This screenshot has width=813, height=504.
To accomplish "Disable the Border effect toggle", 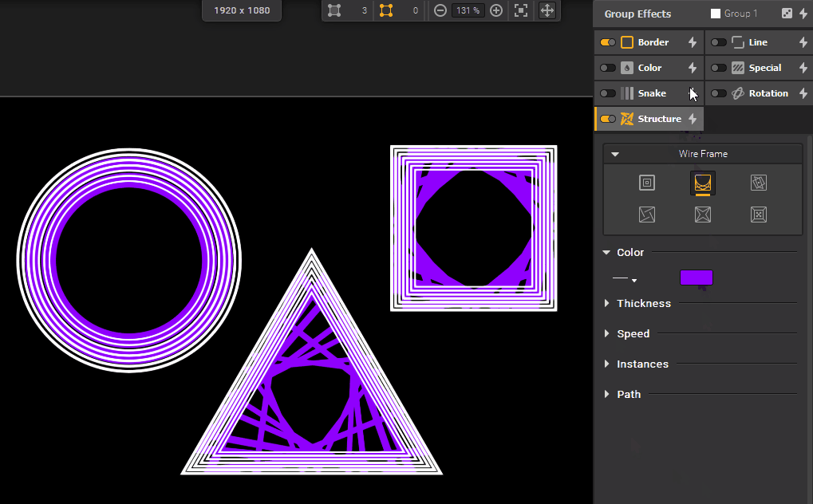I will point(608,42).
